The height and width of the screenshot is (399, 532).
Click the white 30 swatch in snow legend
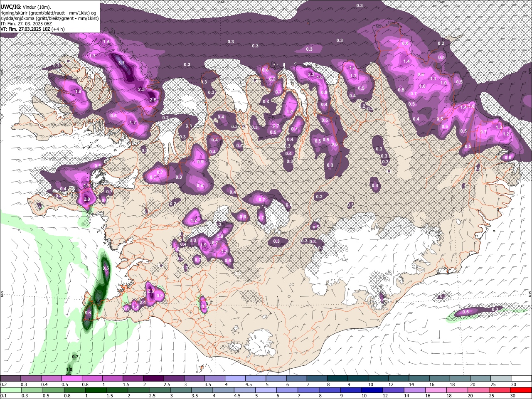[x=521, y=379]
